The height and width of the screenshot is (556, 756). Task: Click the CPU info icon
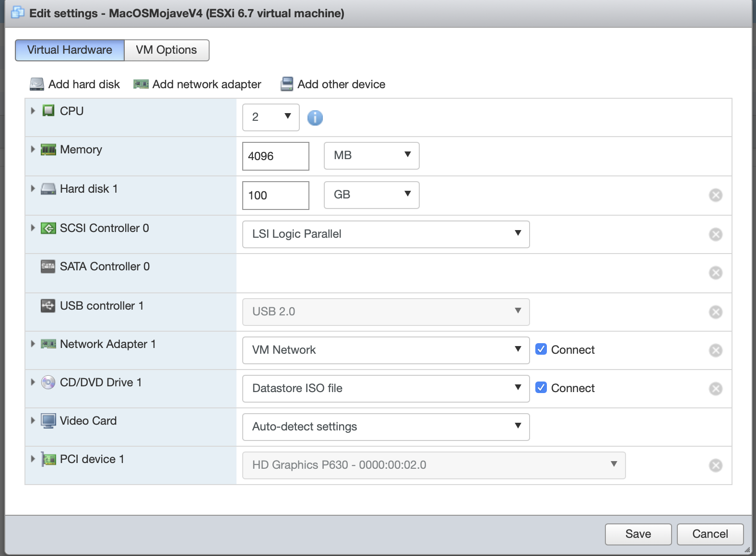click(315, 117)
